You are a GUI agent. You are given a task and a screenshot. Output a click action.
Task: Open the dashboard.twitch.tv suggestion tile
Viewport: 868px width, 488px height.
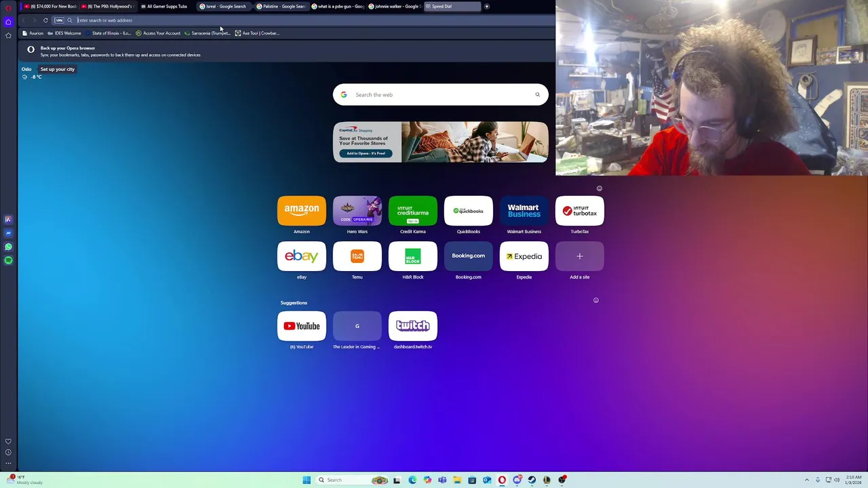(x=413, y=326)
